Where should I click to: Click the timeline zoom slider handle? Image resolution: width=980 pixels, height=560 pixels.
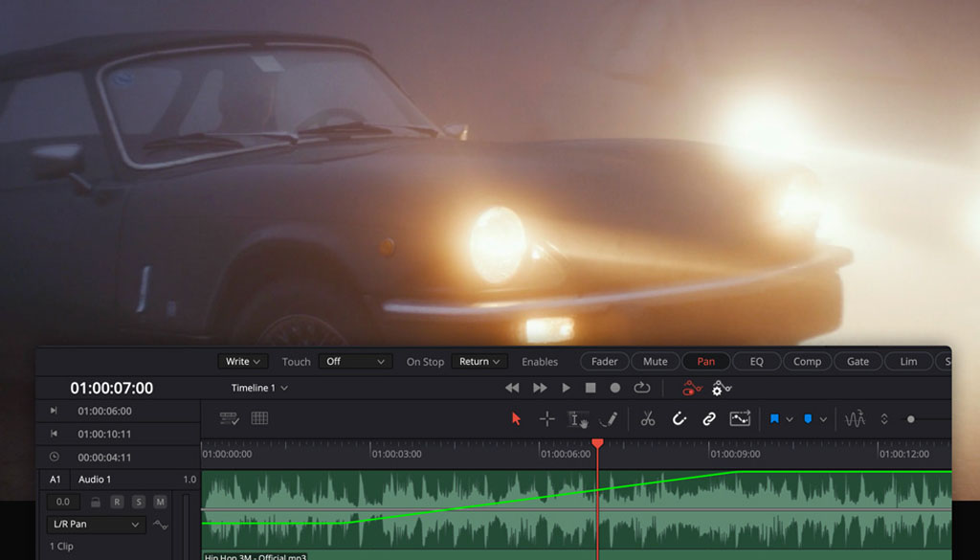point(911,419)
